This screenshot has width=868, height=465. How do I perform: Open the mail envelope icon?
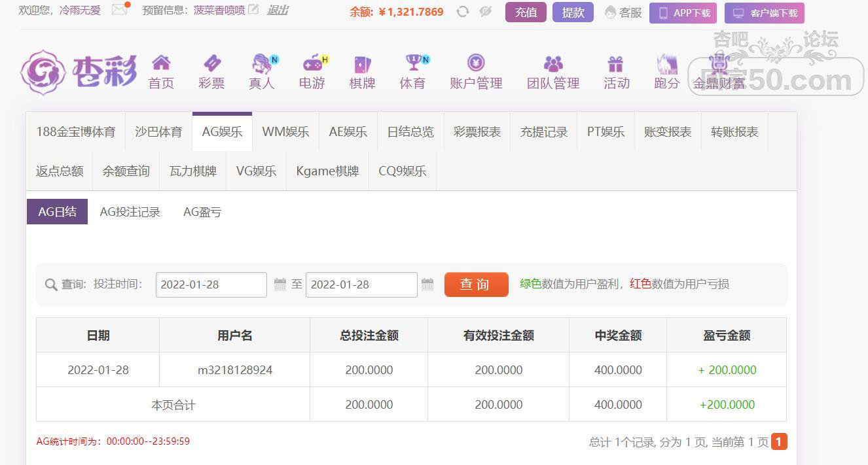tap(120, 10)
